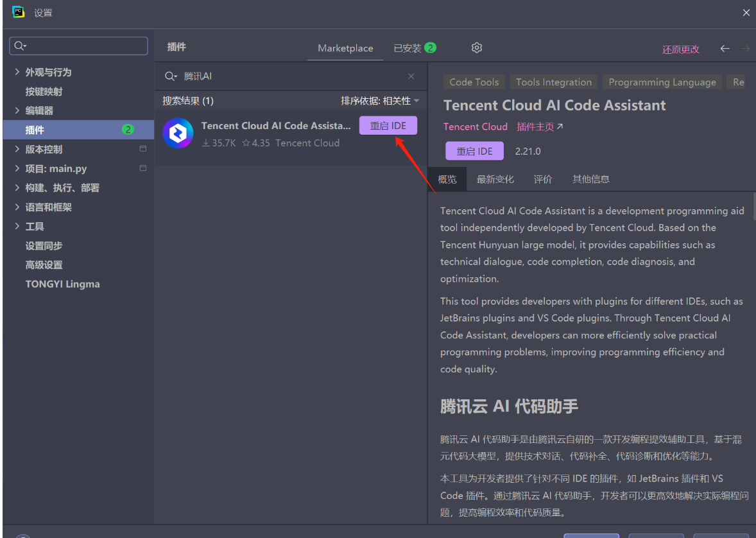Focus the settings search field
The image size is (756, 538).
[x=78, y=46]
